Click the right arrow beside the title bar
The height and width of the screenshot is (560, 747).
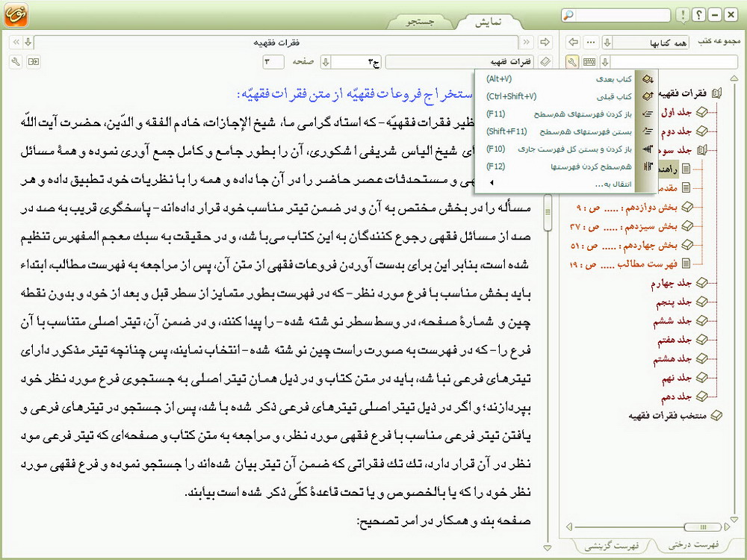545,43
